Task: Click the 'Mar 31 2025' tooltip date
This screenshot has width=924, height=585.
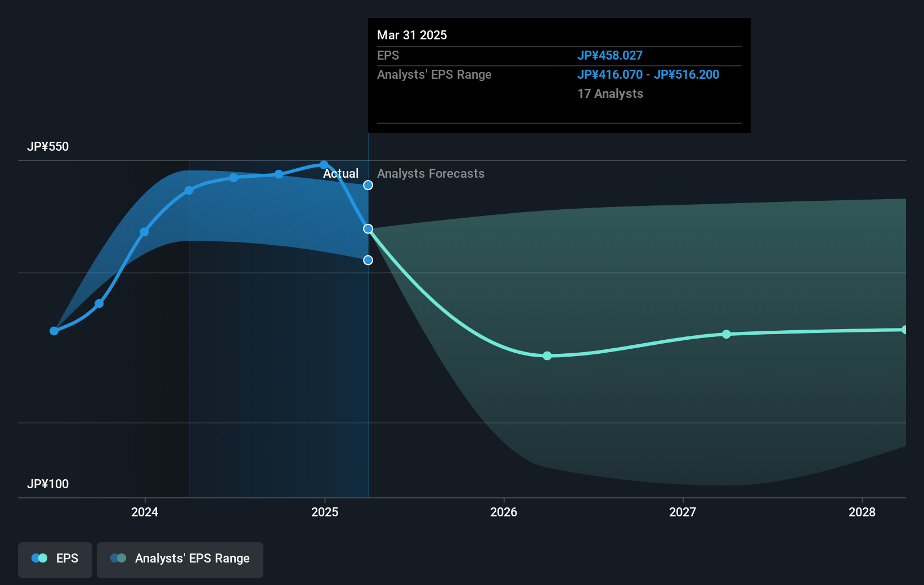Action: pos(412,35)
